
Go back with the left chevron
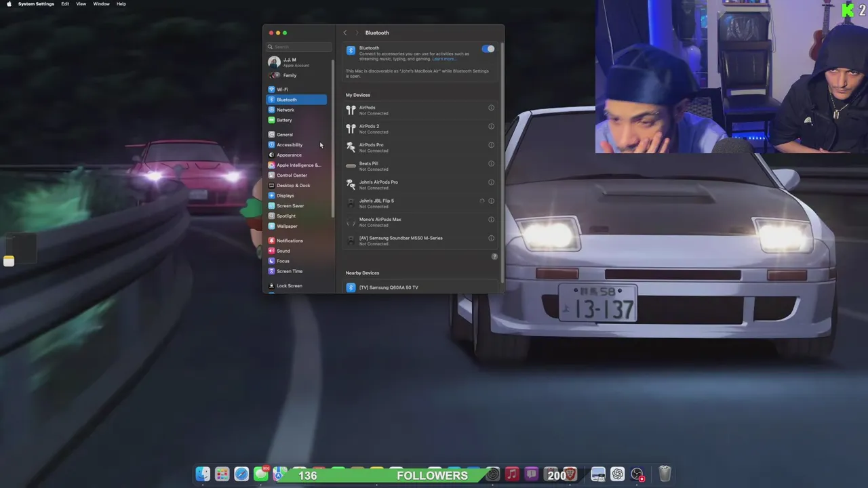click(344, 33)
